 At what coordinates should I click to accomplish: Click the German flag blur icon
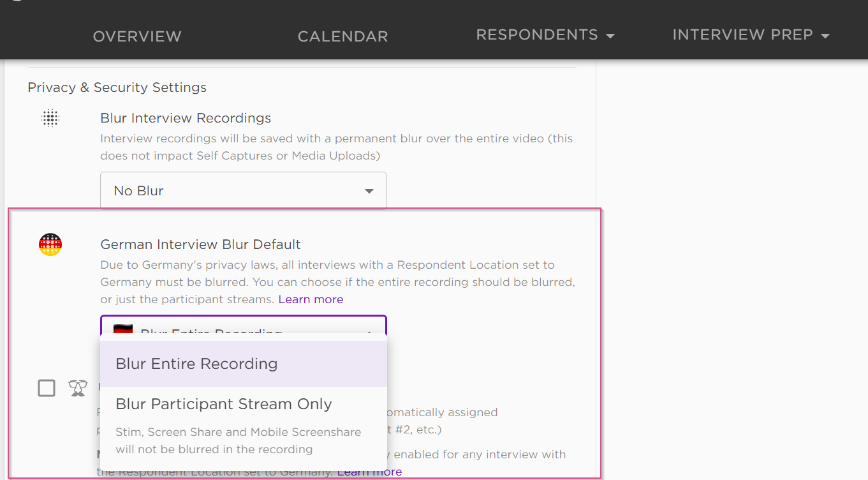pos(50,244)
